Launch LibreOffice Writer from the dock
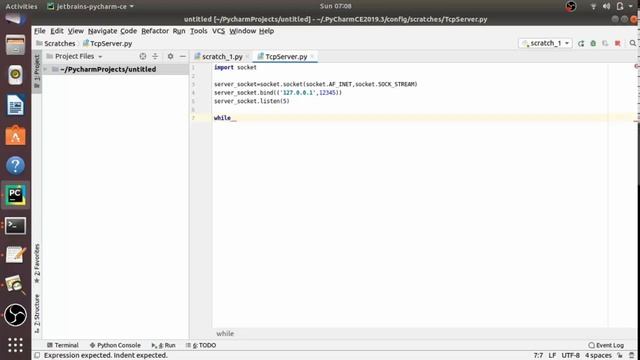The width and height of the screenshot is (640, 360). [x=15, y=105]
